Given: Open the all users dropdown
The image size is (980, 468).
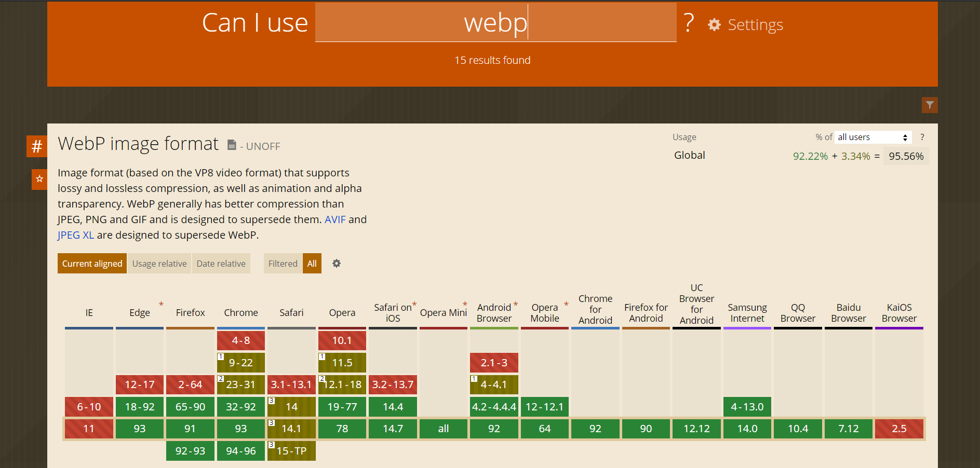Looking at the screenshot, I should pyautogui.click(x=873, y=137).
